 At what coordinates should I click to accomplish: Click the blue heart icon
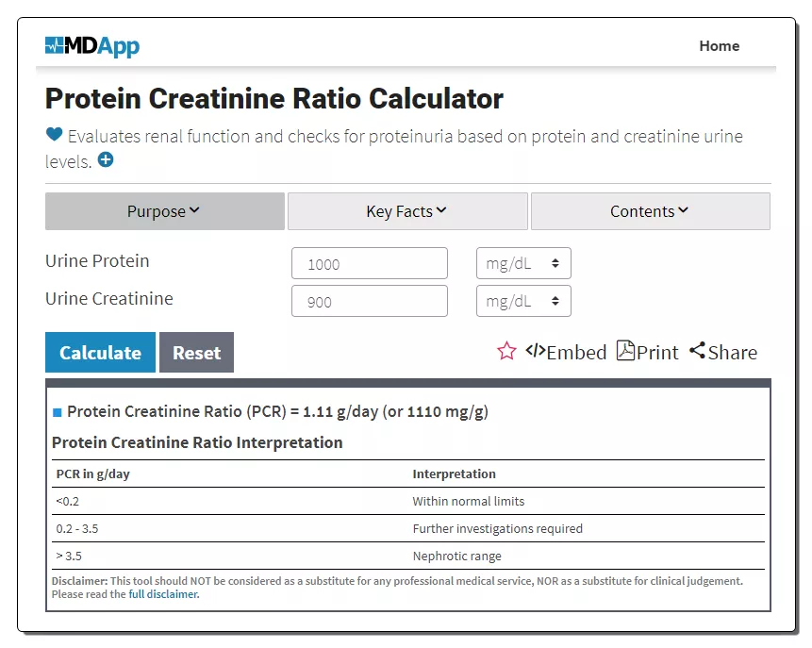click(54, 135)
